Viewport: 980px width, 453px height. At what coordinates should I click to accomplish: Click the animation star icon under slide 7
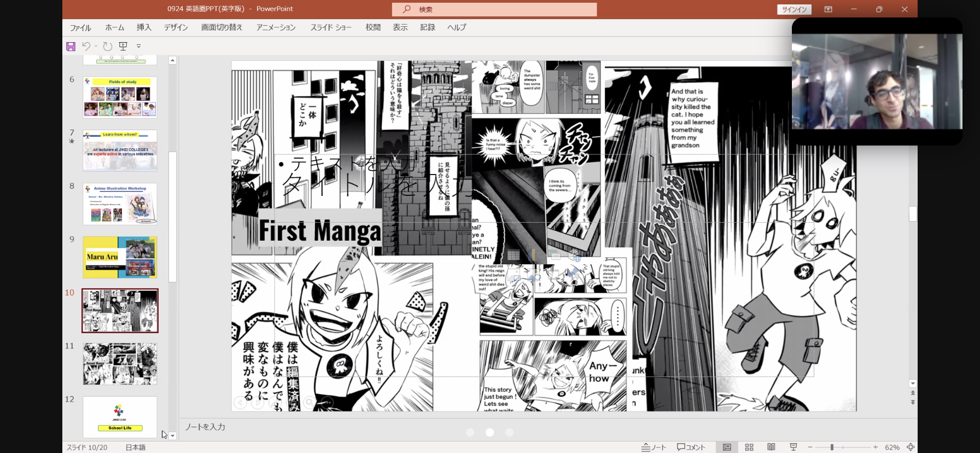[72, 141]
